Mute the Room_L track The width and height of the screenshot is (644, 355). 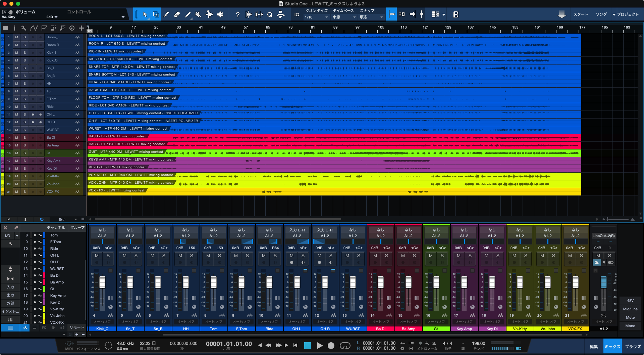(16, 37)
